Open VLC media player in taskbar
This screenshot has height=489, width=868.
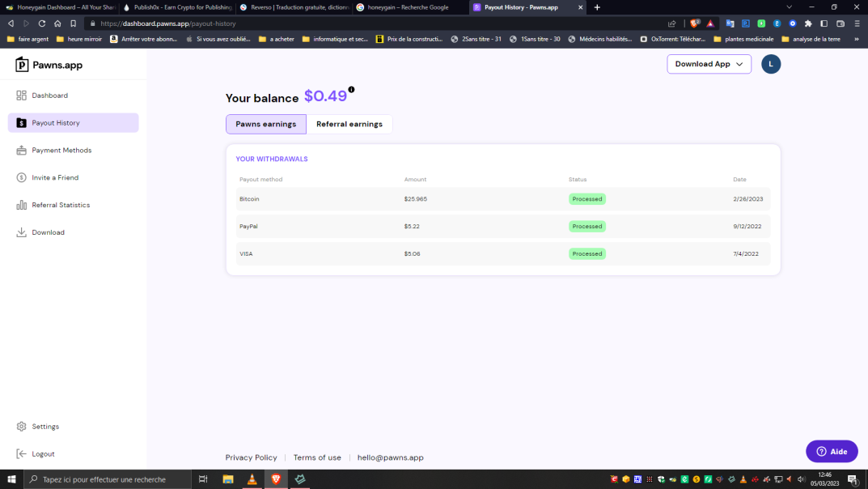[x=252, y=479]
